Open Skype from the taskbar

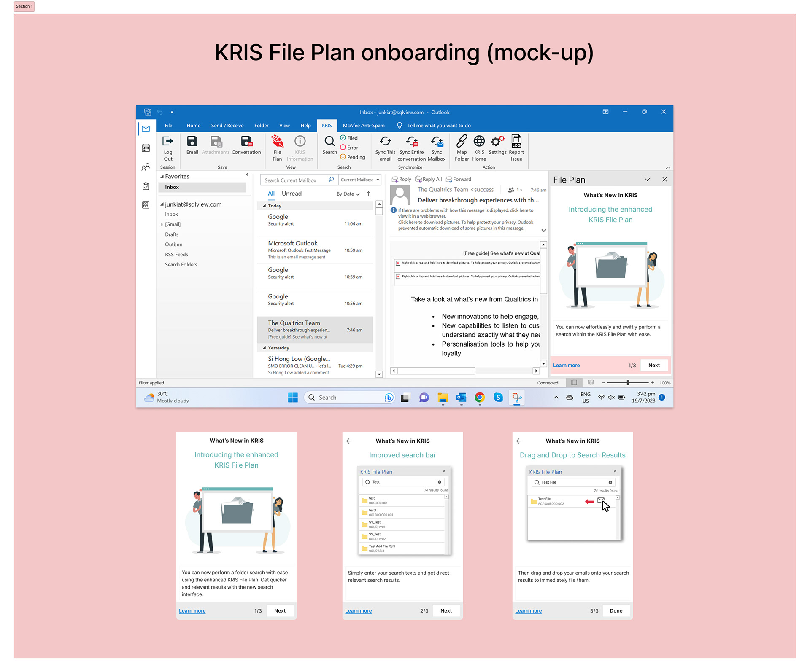[498, 398]
